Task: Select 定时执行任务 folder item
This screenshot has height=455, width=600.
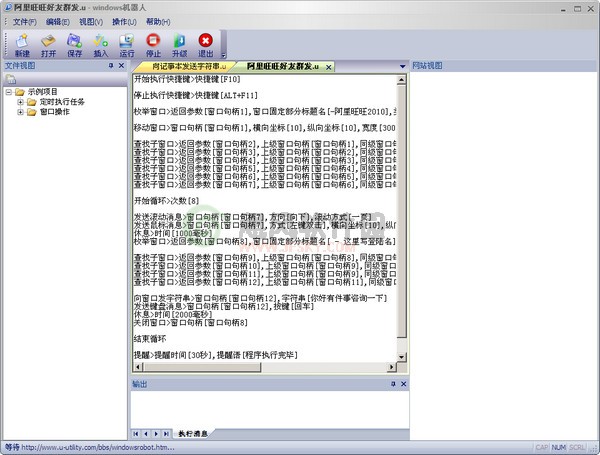Action: coord(62,102)
